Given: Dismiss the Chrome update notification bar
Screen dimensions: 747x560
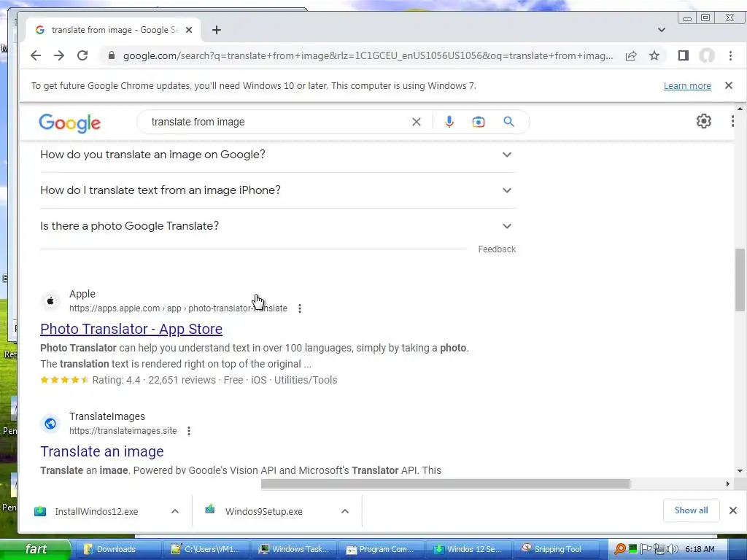Looking at the screenshot, I should pos(729,86).
